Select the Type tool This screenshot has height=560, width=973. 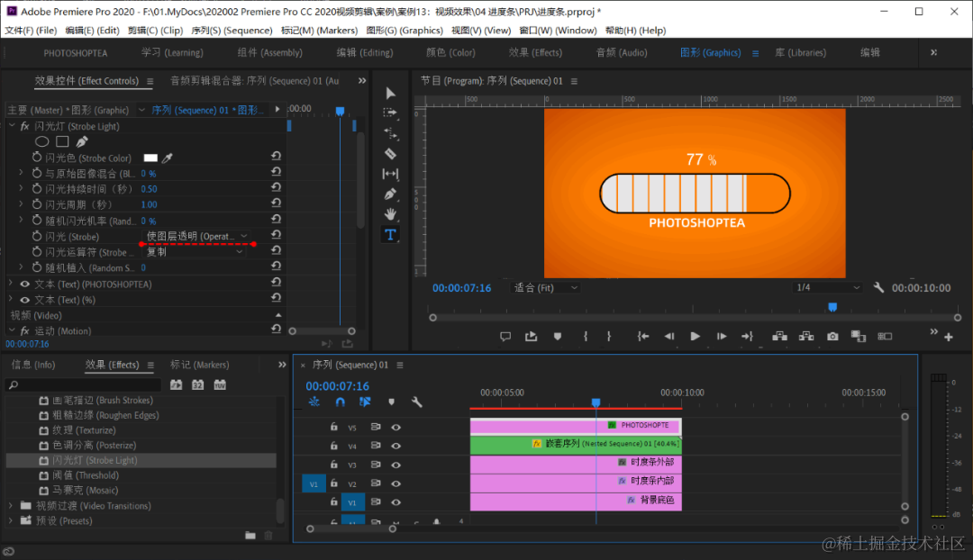(x=390, y=235)
